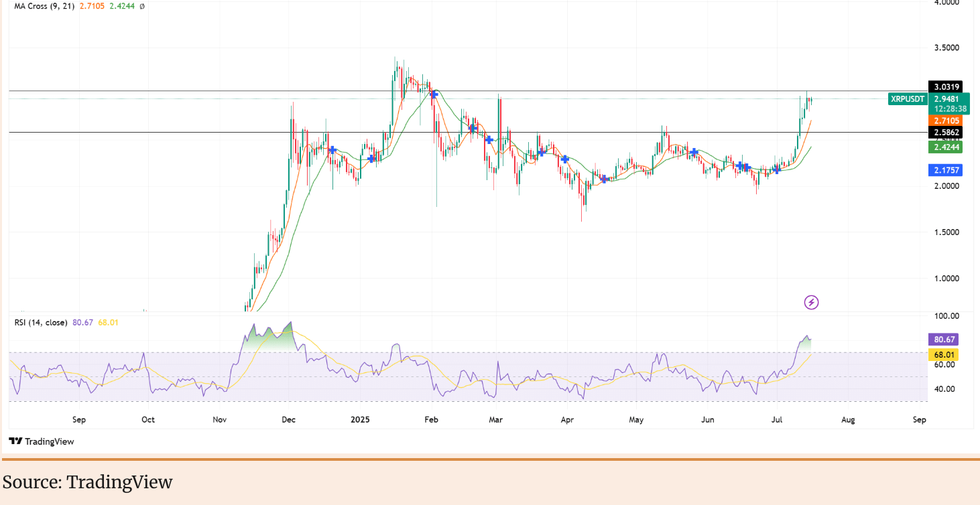Click the Jul label on time axis
Image resolution: width=980 pixels, height=505 pixels.
coord(776,420)
